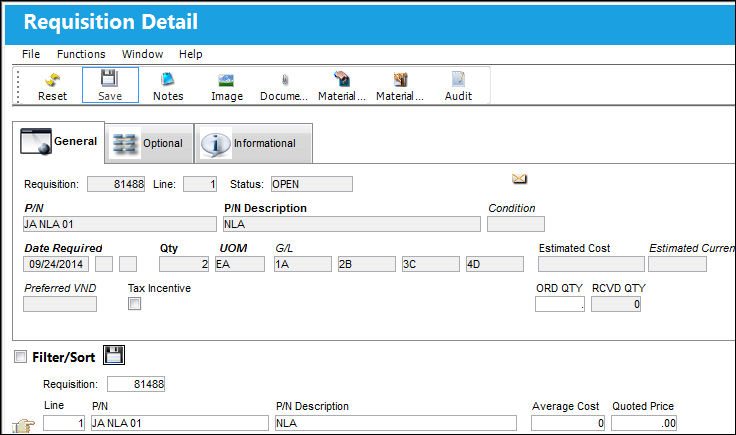Click the Requisition field in General tab
736x435 pixels.
[116, 184]
